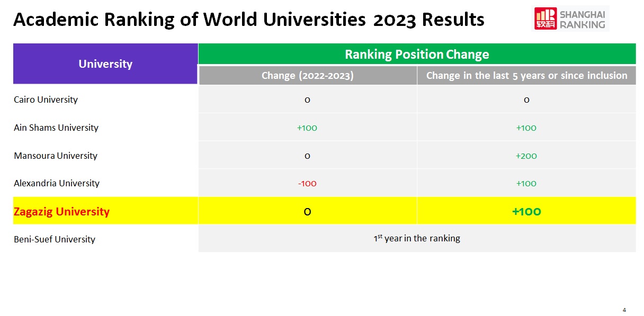Click the Alexandria University name
The image size is (644, 316).
(x=57, y=183)
